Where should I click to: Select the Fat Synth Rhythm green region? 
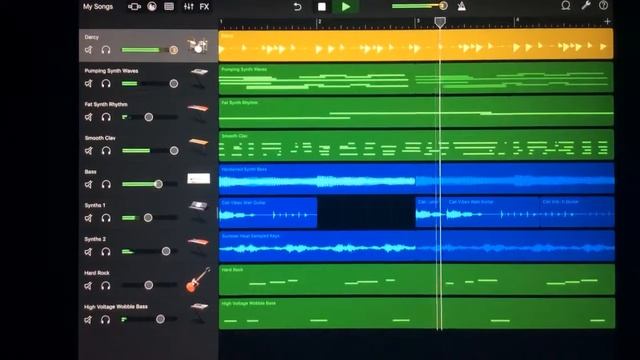coord(416,112)
